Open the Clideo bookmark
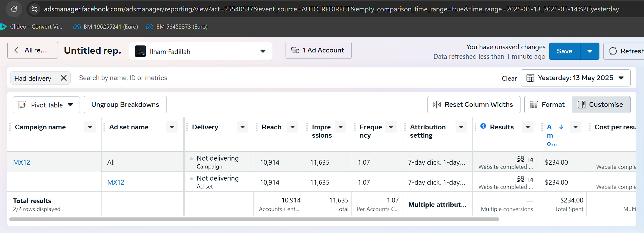Image resolution: width=644 pixels, height=233 pixels. 32,27
